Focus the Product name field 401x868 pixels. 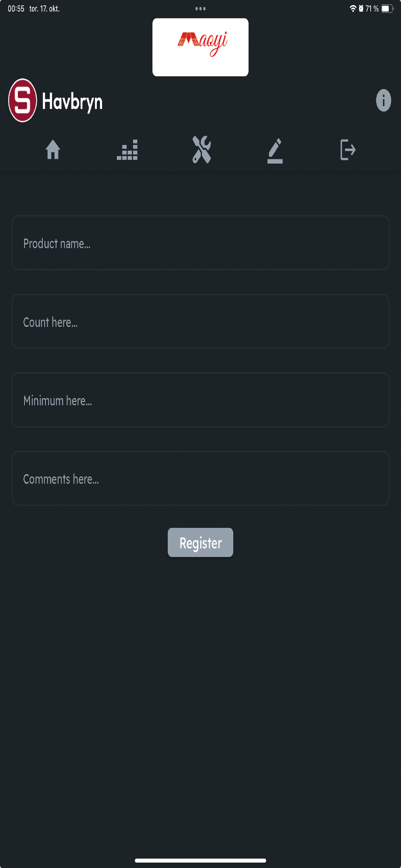(x=200, y=243)
